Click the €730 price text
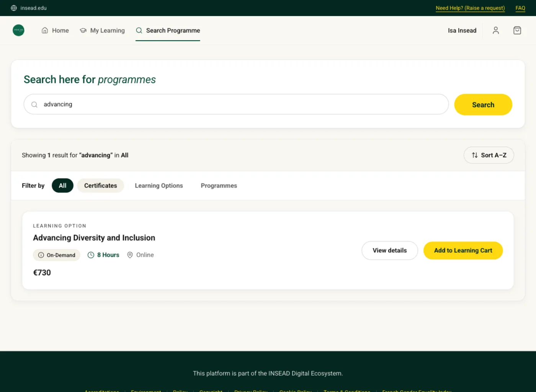This screenshot has width=536, height=392. tap(42, 273)
